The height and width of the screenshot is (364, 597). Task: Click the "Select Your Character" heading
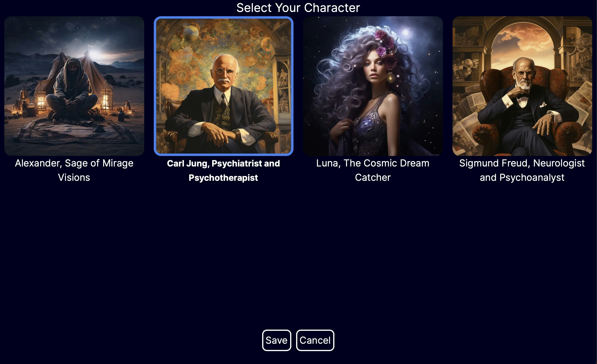[298, 8]
